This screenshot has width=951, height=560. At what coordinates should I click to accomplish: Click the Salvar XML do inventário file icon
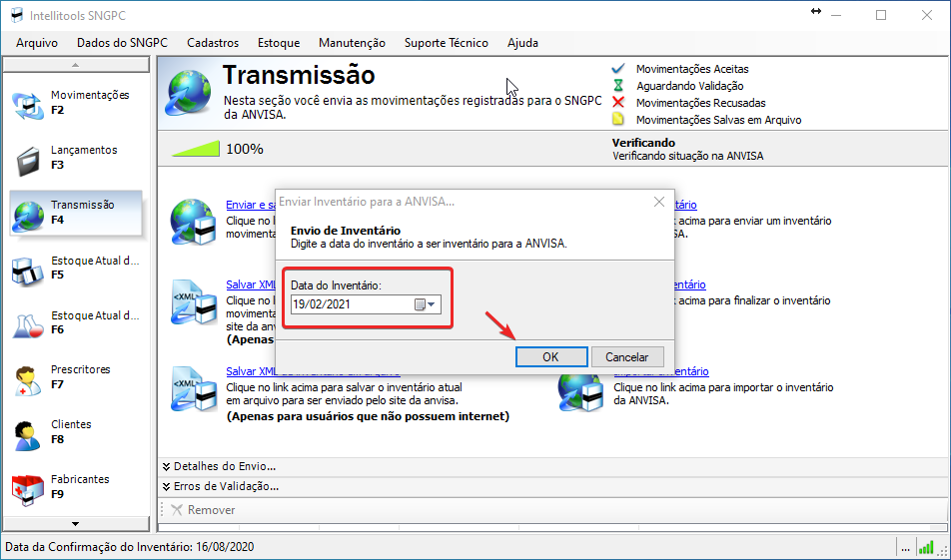(194, 389)
